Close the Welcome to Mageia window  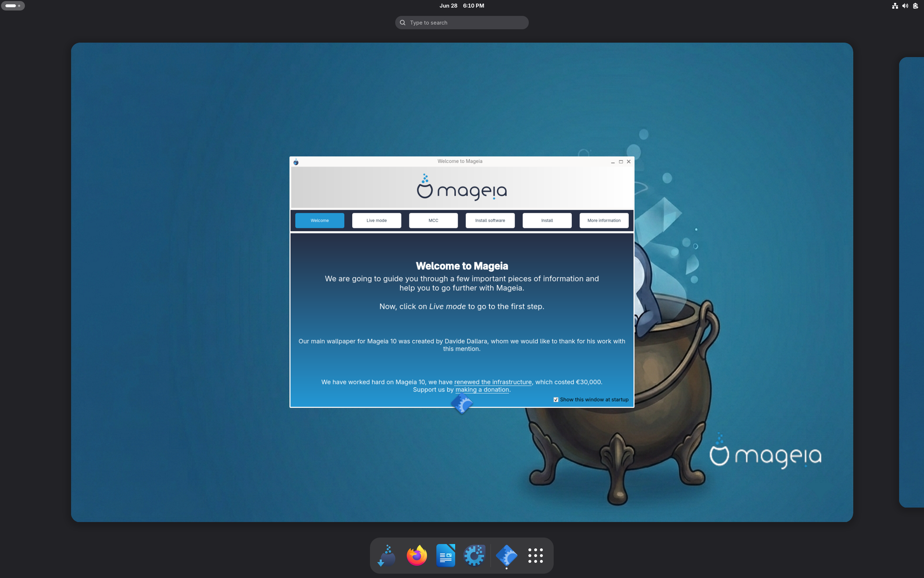click(629, 162)
